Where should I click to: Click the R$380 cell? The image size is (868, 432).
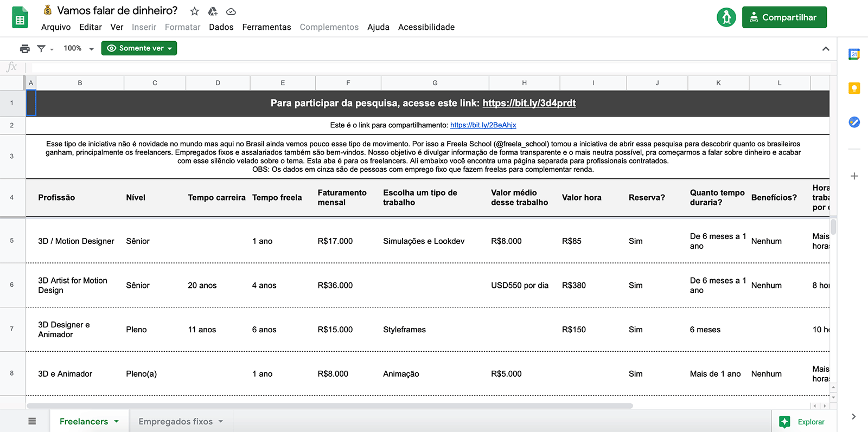tap(593, 286)
